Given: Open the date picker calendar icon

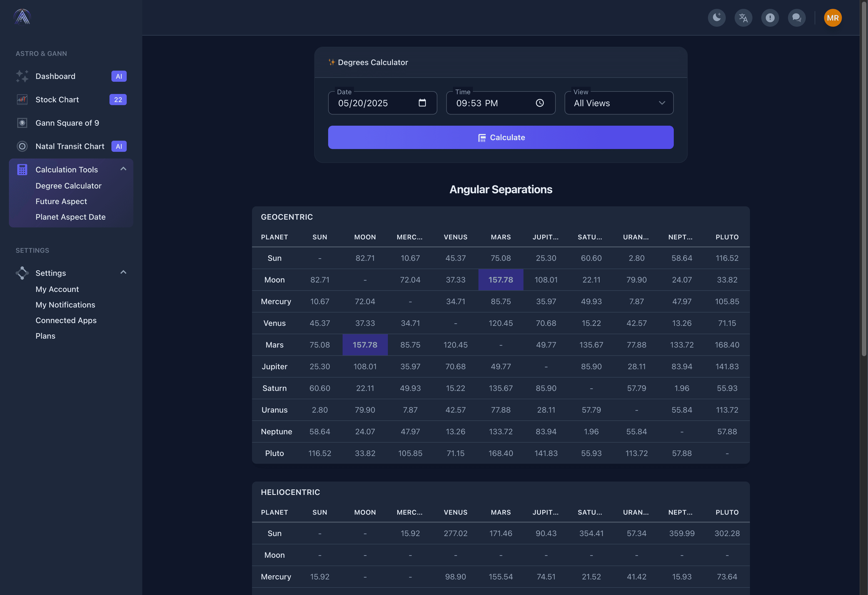Looking at the screenshot, I should [x=422, y=103].
